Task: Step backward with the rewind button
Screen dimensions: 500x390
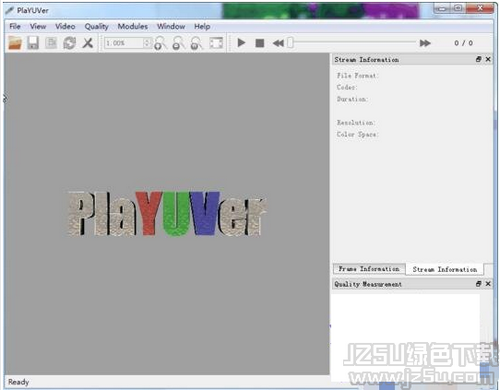Action: pyautogui.click(x=278, y=43)
